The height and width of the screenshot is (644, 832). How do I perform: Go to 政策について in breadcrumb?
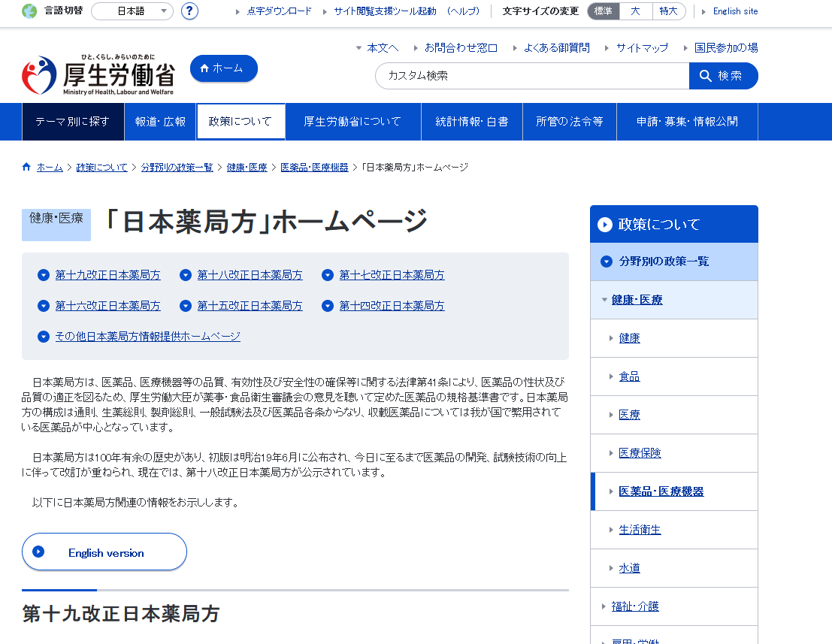102,168
